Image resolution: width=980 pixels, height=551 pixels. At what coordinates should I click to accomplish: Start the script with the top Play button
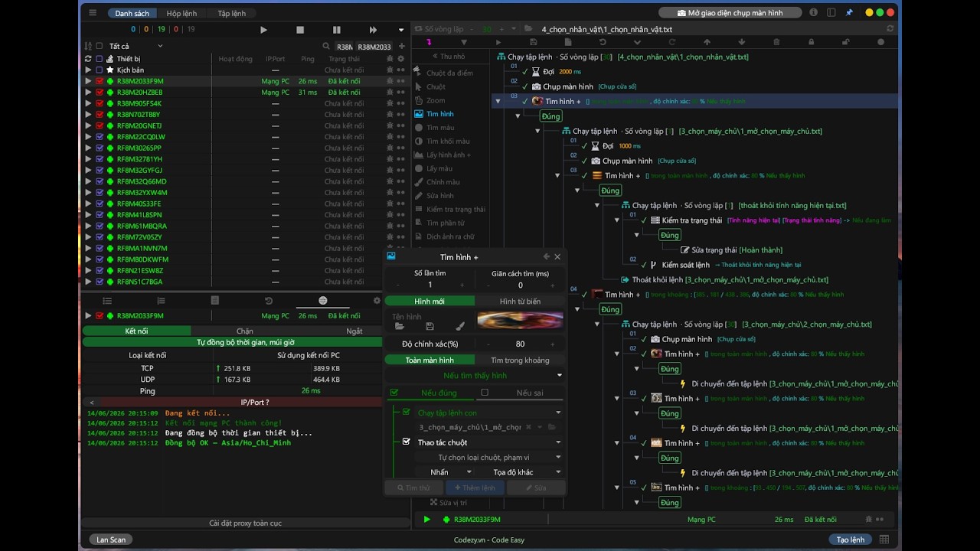[x=263, y=30]
